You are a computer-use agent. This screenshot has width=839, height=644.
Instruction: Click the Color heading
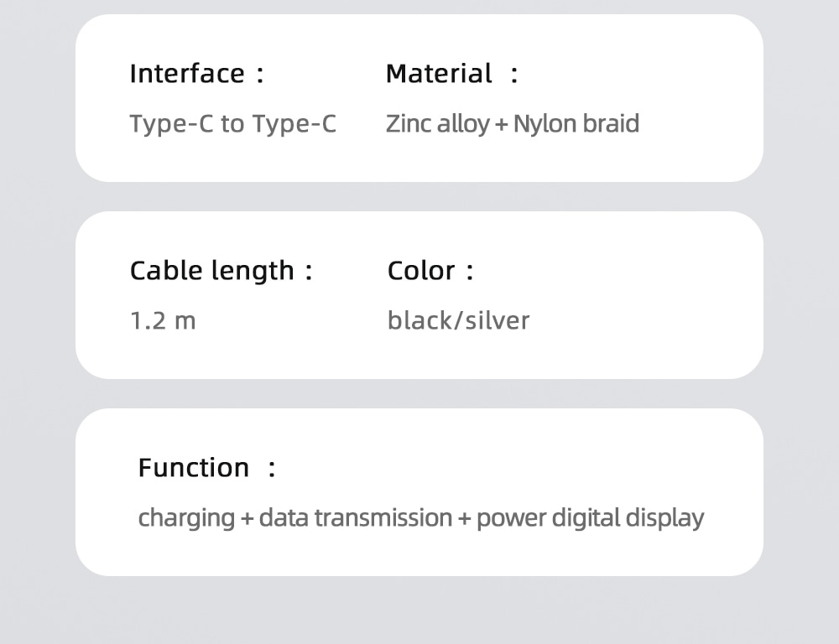pyautogui.click(x=421, y=271)
